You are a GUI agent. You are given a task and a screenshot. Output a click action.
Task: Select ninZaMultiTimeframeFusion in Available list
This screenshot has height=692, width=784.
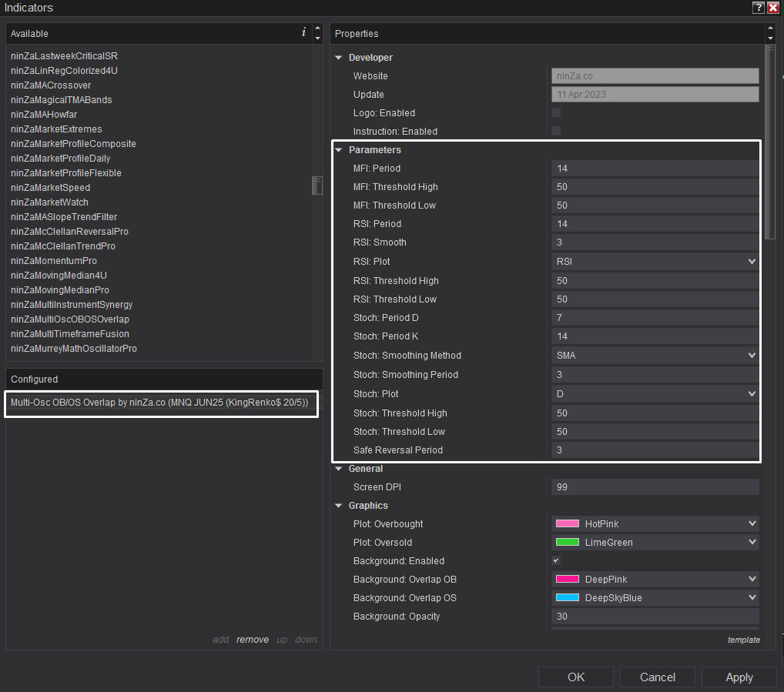tap(70, 334)
